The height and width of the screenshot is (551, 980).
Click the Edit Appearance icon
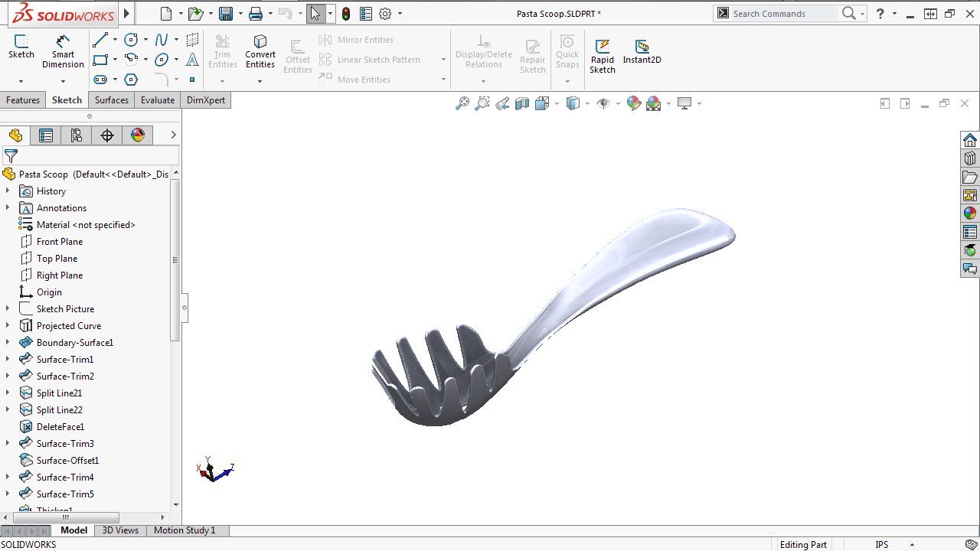pyautogui.click(x=633, y=103)
